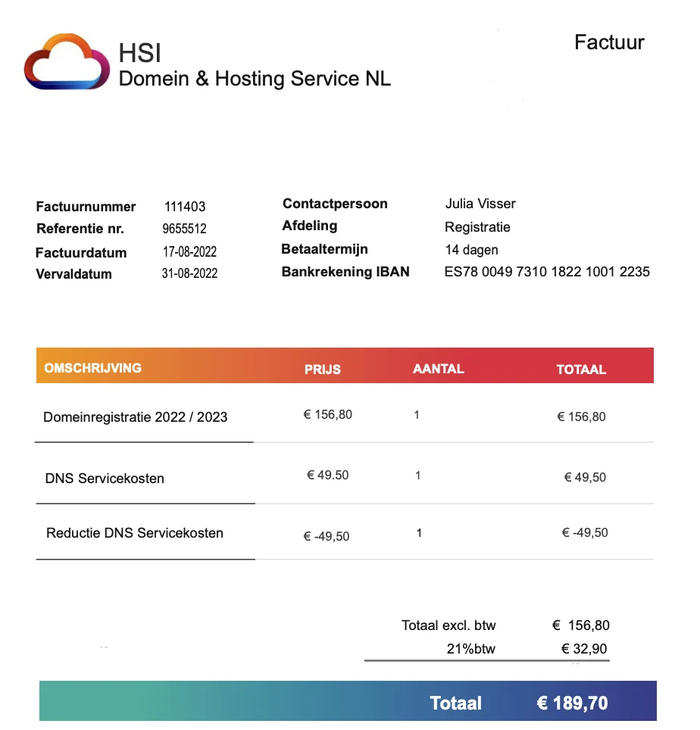
Task: Select 'Domeinregistratie 2022 / 2023' row description
Action: [135, 417]
